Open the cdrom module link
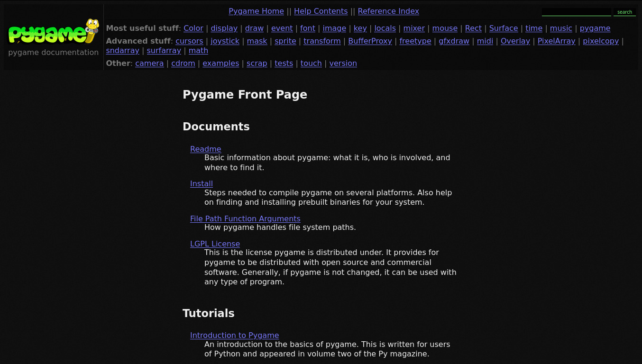 point(183,64)
